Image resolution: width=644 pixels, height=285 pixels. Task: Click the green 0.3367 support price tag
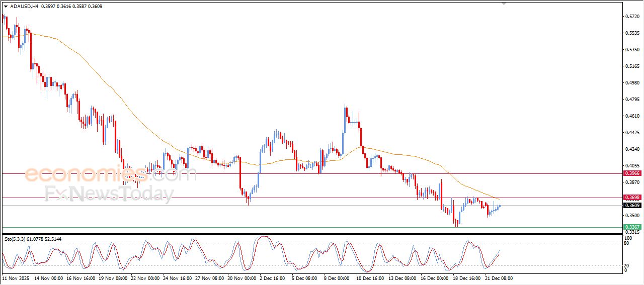(632, 227)
